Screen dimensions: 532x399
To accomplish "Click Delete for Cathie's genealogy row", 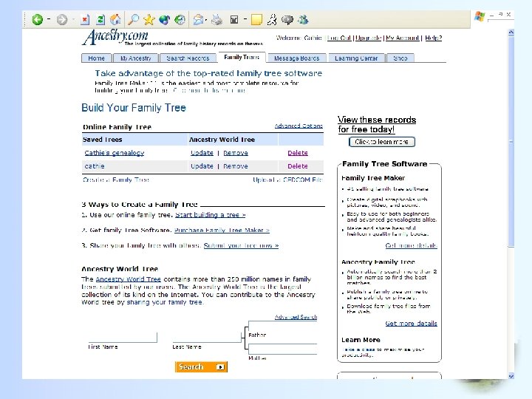I will pos(298,153).
